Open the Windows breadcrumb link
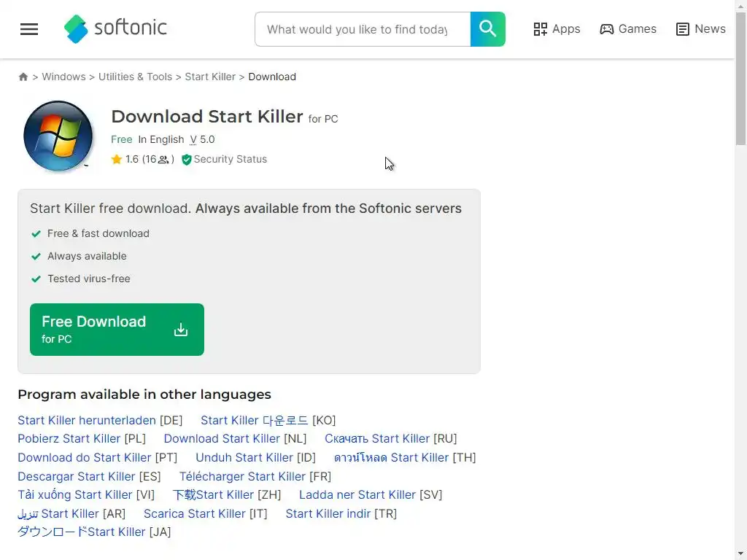 (x=63, y=77)
